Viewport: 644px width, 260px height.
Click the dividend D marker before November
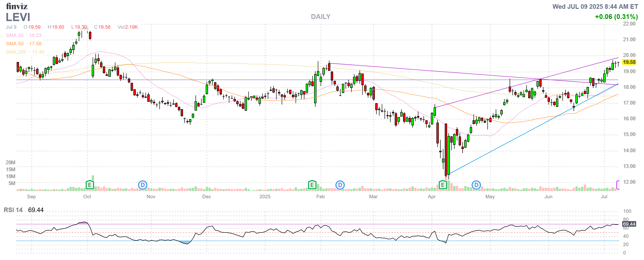[x=142, y=185]
